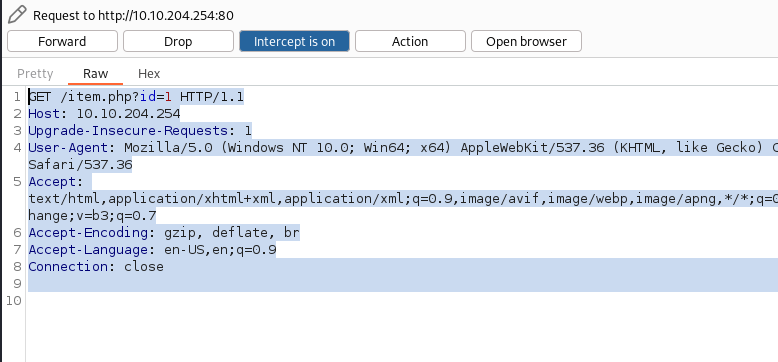Select the Raw tab

click(x=95, y=73)
